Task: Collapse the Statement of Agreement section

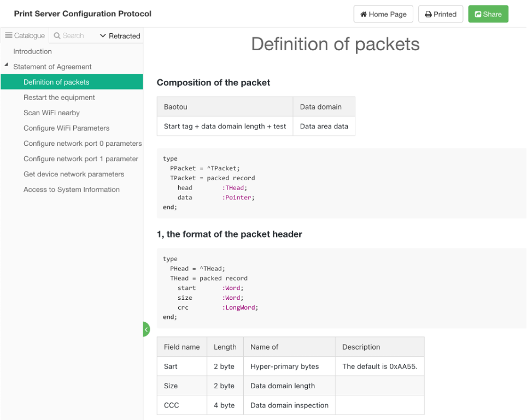Action: click(6, 64)
